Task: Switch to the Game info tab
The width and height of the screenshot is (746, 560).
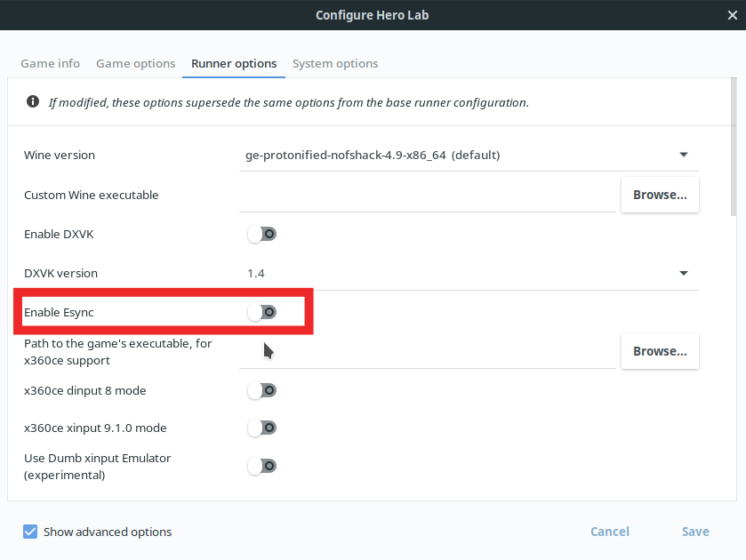Action: pyautogui.click(x=50, y=63)
